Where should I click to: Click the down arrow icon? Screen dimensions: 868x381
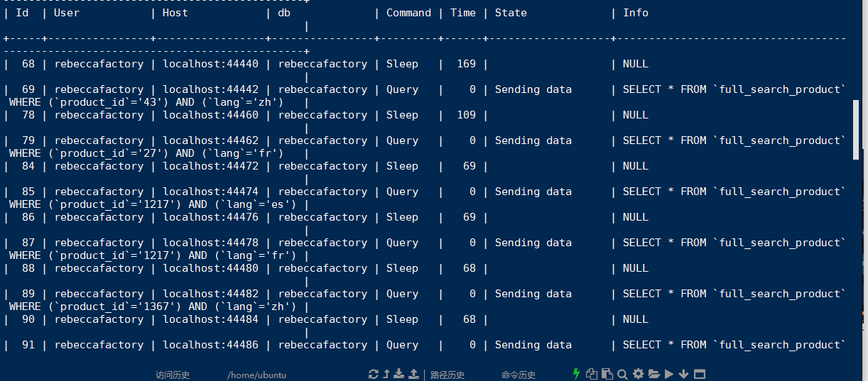click(x=684, y=375)
